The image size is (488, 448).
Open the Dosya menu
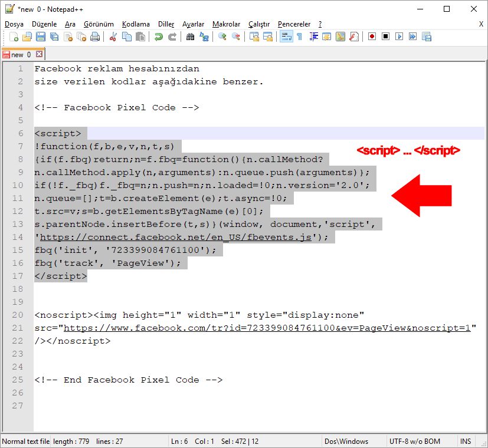[x=14, y=24]
